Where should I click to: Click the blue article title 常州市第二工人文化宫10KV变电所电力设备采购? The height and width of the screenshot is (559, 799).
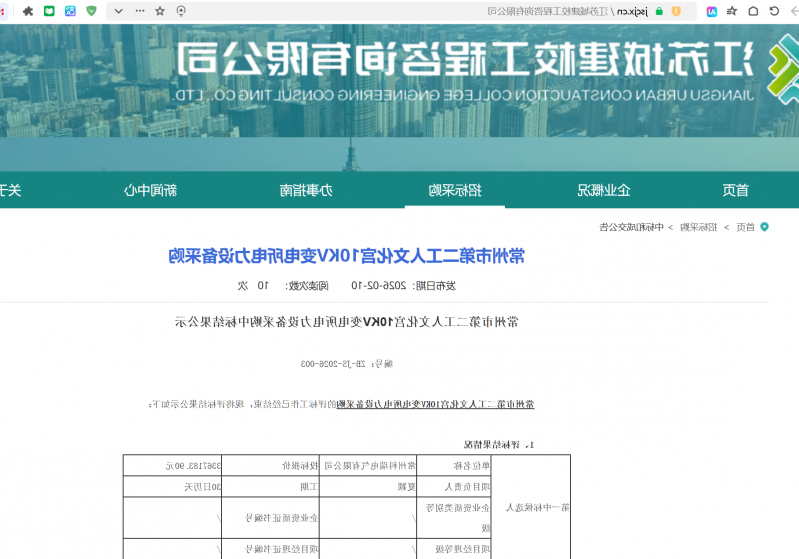click(347, 256)
